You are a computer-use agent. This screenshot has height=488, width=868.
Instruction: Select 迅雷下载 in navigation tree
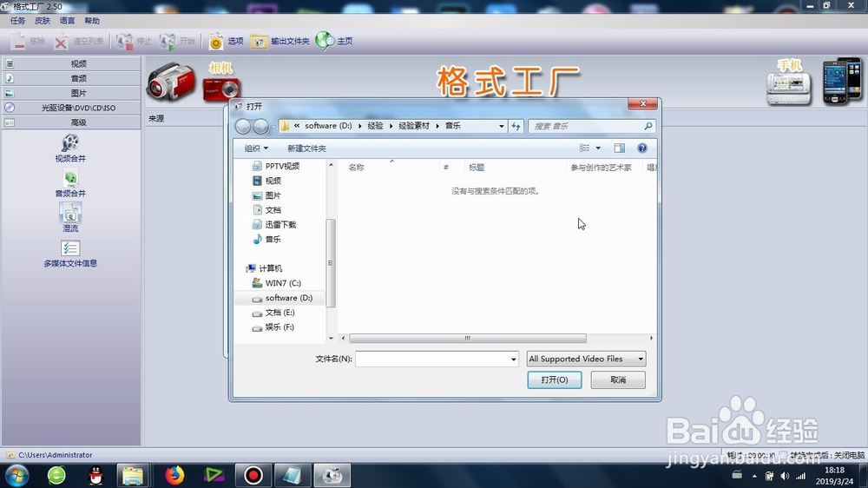pos(274,224)
